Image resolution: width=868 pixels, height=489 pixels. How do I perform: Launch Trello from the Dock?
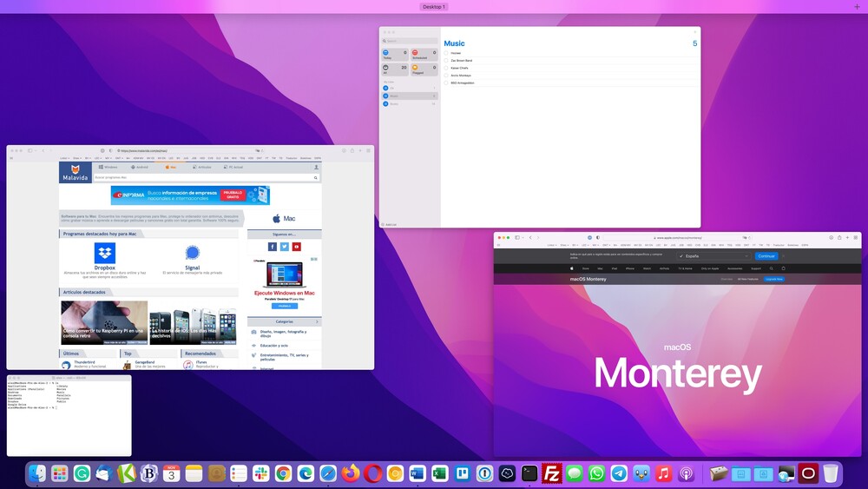pyautogui.click(x=462, y=473)
